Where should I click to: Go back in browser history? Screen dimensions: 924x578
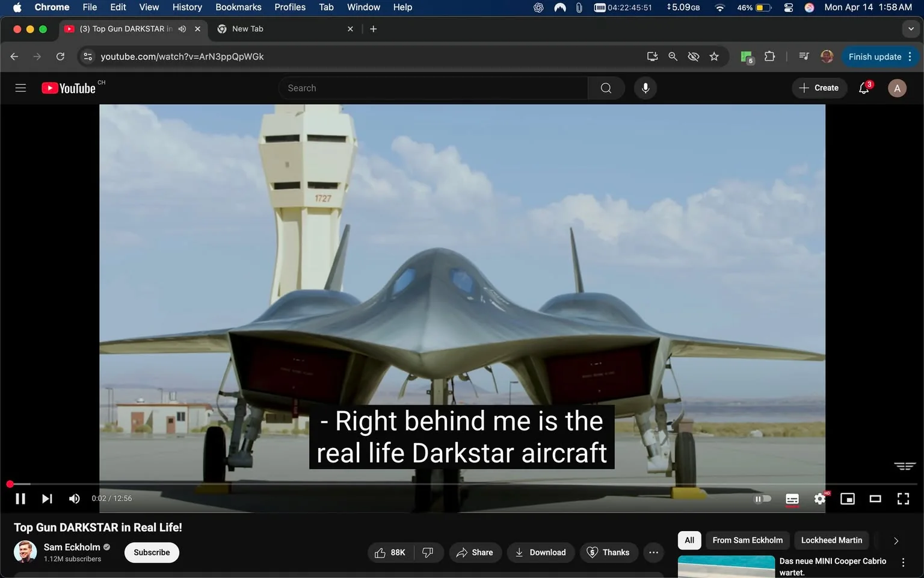coord(14,57)
